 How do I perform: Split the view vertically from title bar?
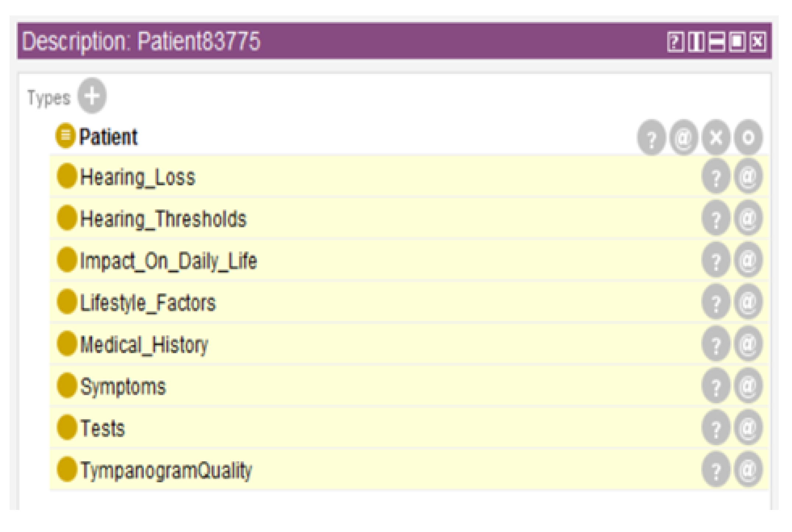pyautogui.click(x=696, y=42)
